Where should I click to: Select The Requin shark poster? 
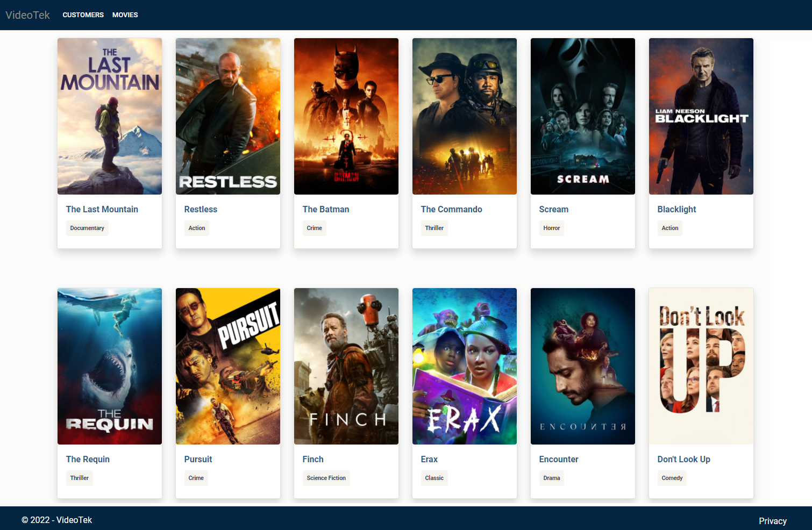[110, 366]
